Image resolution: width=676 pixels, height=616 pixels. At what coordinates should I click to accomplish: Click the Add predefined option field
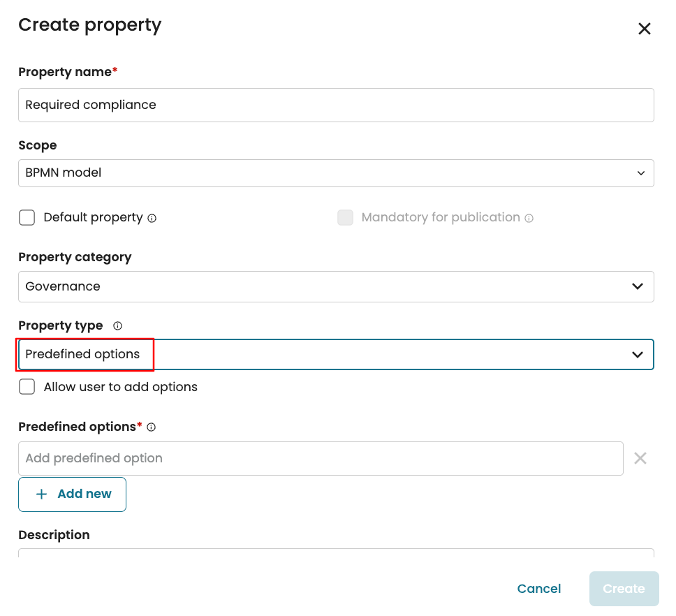[321, 458]
